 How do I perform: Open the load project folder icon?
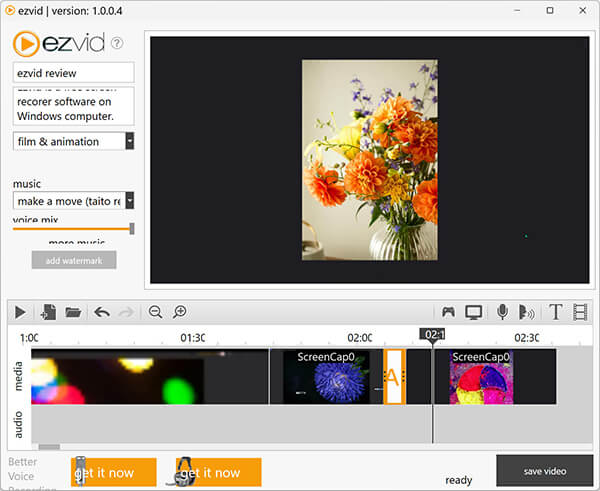(73, 312)
